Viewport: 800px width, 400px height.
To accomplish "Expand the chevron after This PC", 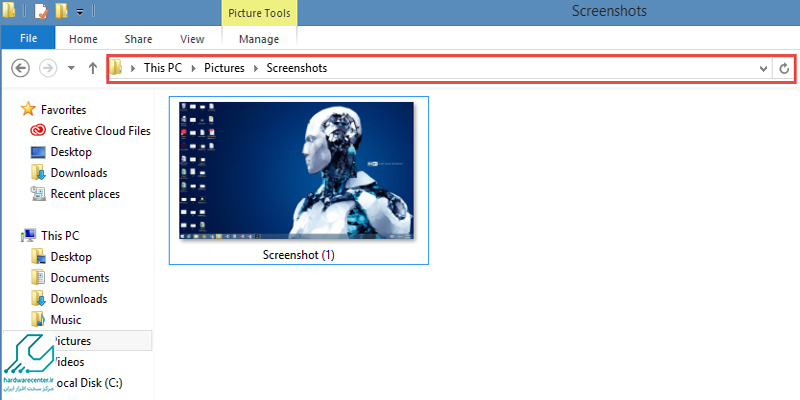I will [x=194, y=68].
